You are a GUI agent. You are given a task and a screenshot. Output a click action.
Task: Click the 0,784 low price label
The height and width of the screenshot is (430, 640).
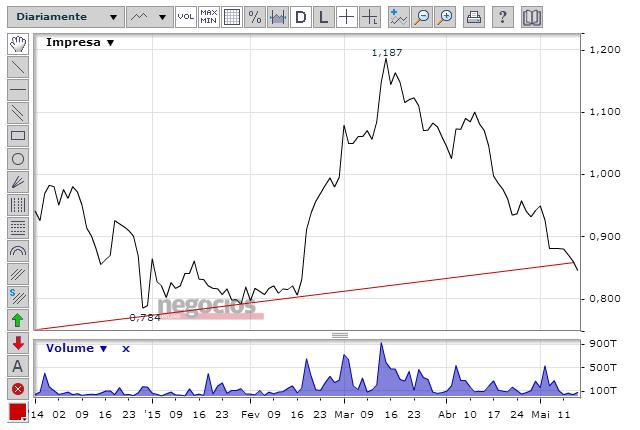pyautogui.click(x=145, y=317)
